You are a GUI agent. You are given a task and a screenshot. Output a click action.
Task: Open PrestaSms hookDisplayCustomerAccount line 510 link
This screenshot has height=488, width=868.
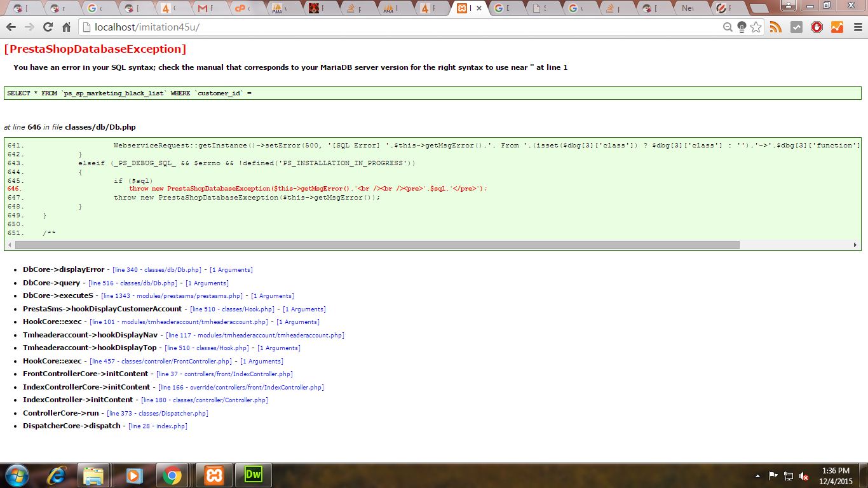[x=233, y=309]
